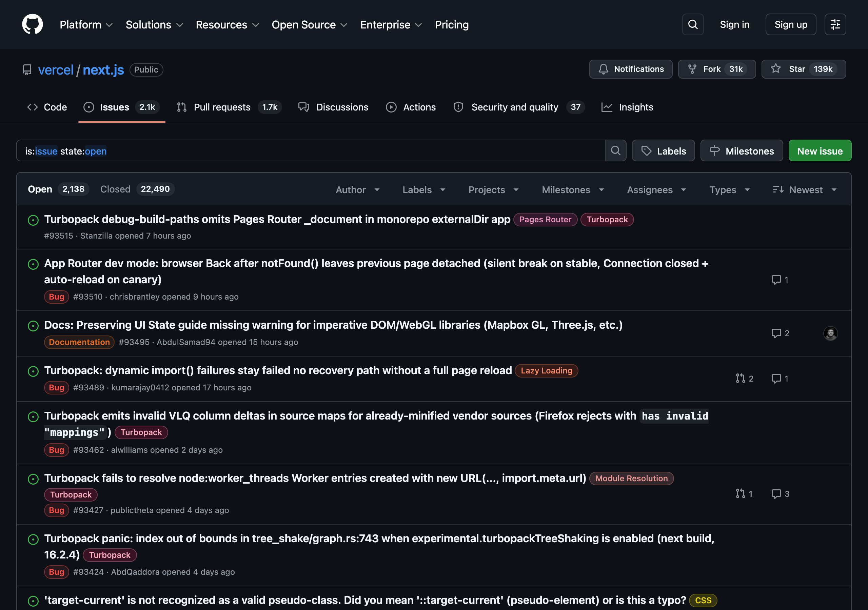Submit the issue filter search magnifier
This screenshot has height=610, width=868.
tap(615, 151)
